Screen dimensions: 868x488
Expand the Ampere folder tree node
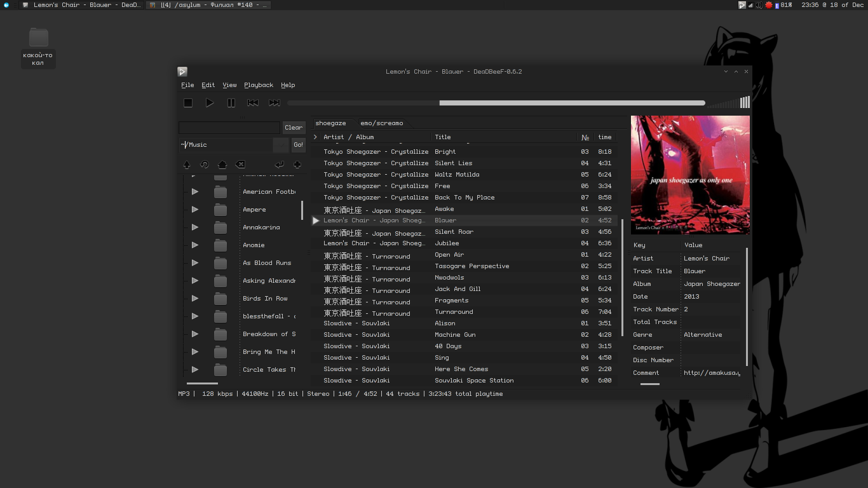point(195,210)
